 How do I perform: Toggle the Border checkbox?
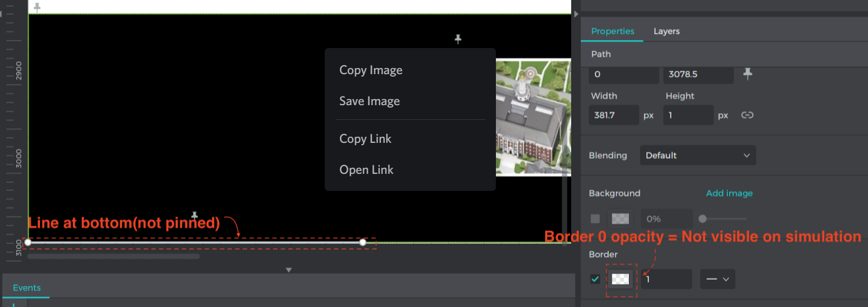(595, 279)
